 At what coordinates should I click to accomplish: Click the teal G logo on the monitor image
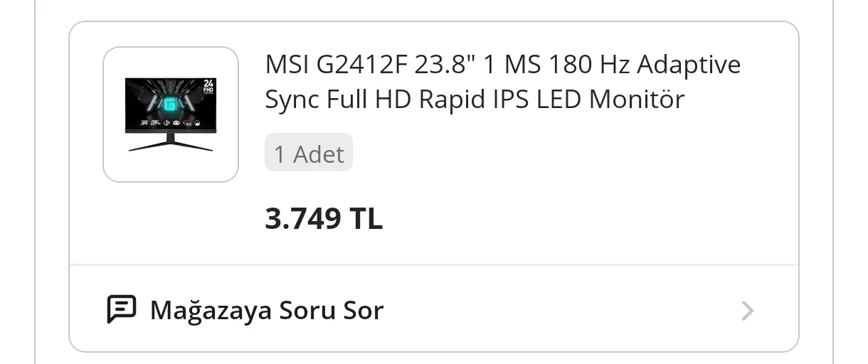coord(170,105)
